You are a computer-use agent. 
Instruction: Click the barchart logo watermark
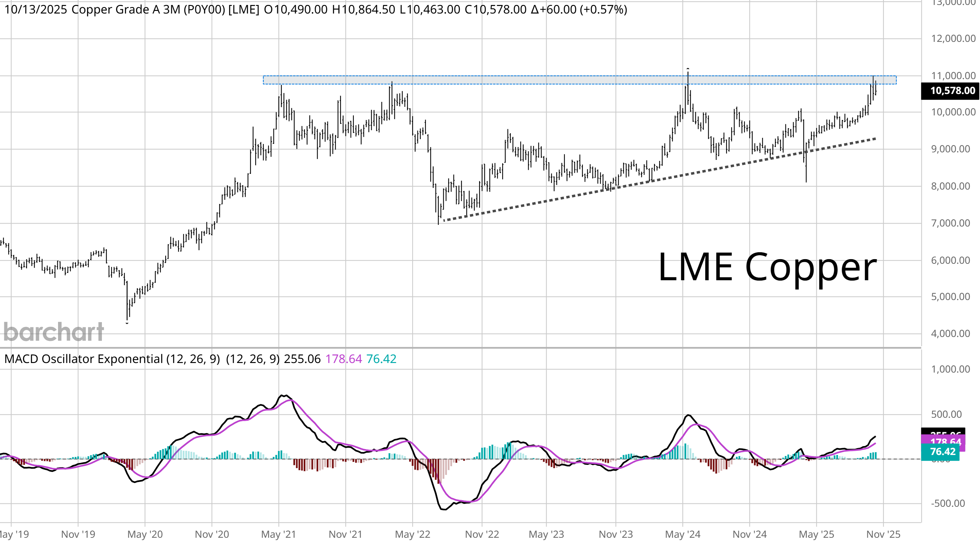[x=54, y=332]
